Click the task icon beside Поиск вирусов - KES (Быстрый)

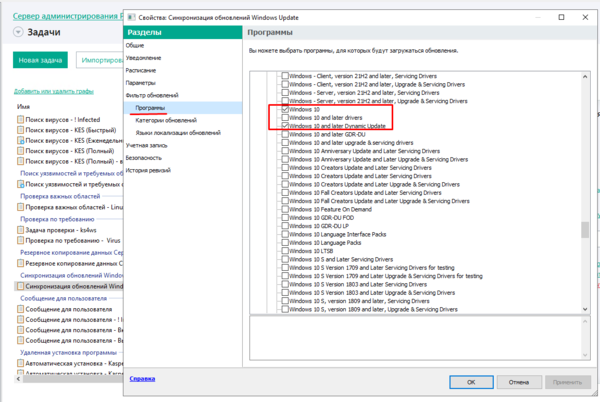pyautogui.click(x=20, y=130)
